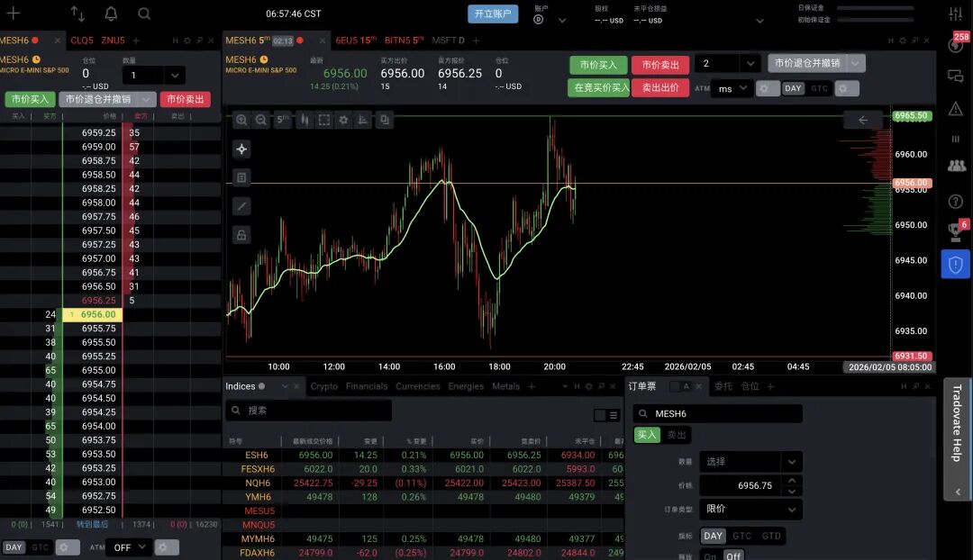Click the 6956.00 highlighted price row in DOM
The image size is (973, 560).
click(x=93, y=314)
